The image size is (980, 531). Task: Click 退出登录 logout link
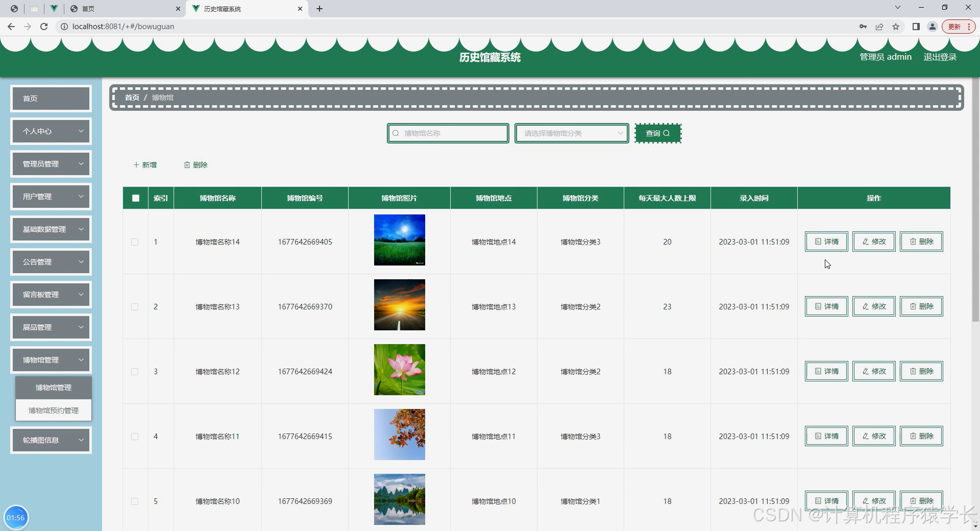point(940,57)
